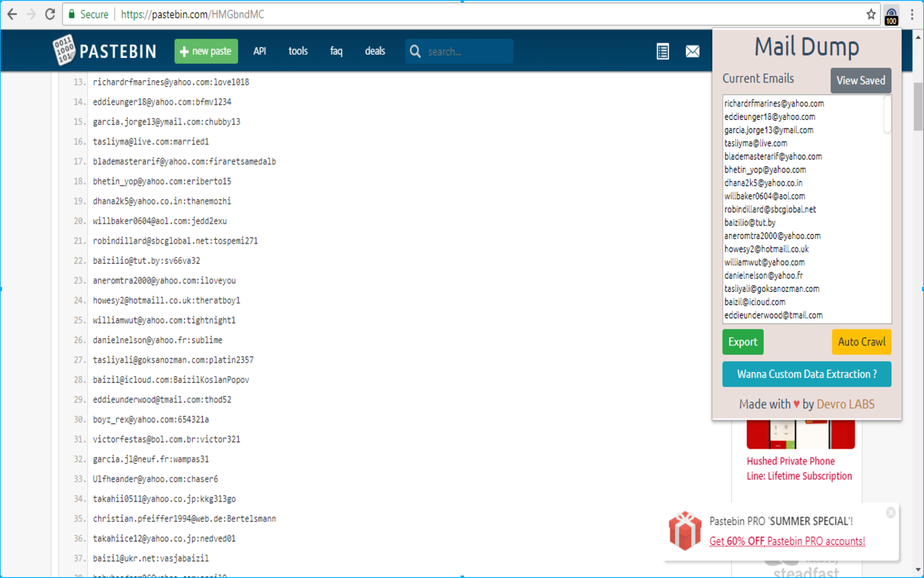Focus the Pastebin search field
Screen dimensions: 924x578
pos(459,51)
